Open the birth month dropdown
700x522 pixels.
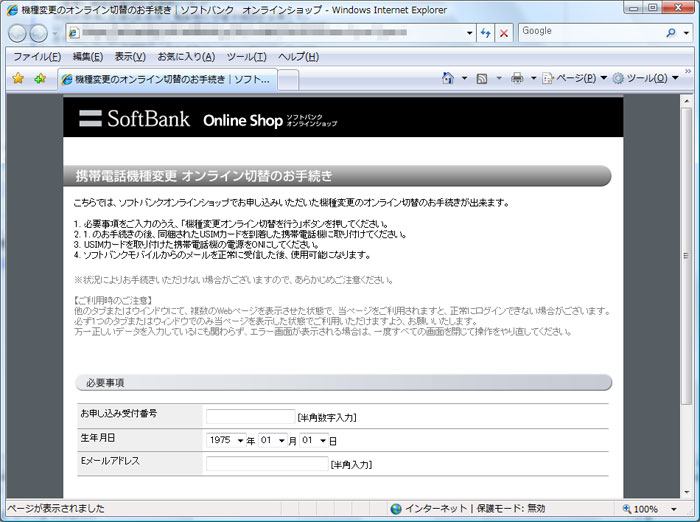273,440
